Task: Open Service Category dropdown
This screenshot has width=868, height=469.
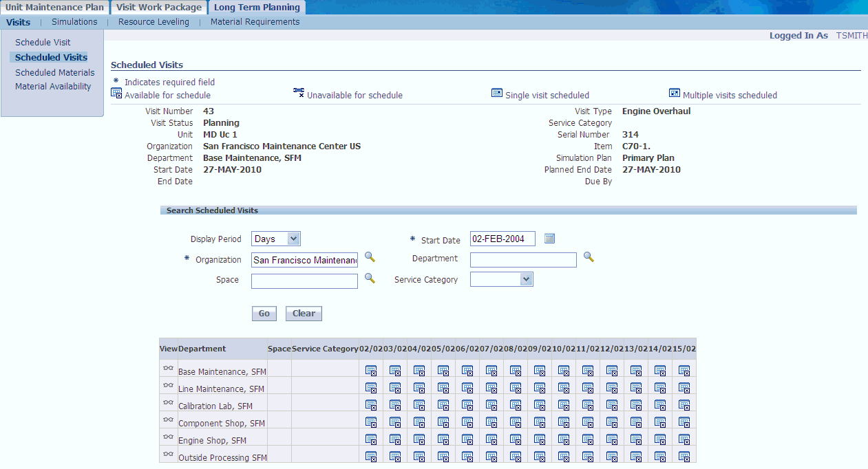Action: [502, 279]
